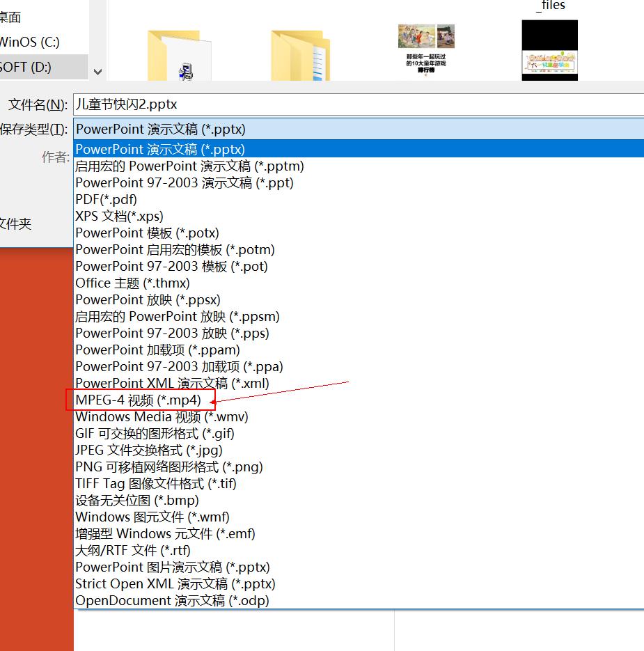Click 桌面 in the navigation pane

tap(10, 17)
